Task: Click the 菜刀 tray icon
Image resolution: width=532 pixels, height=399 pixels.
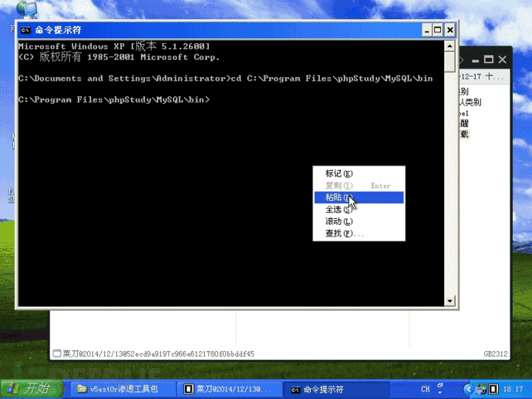Action: pos(493,389)
